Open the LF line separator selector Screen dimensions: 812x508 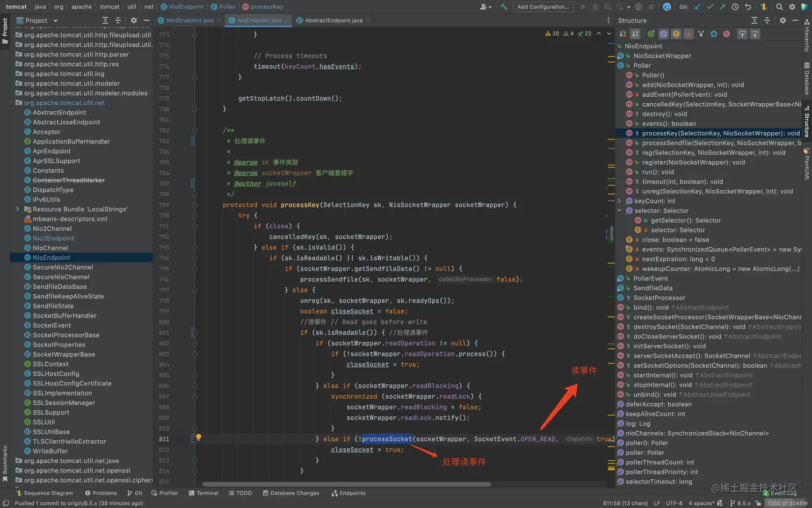pyautogui.click(x=657, y=503)
